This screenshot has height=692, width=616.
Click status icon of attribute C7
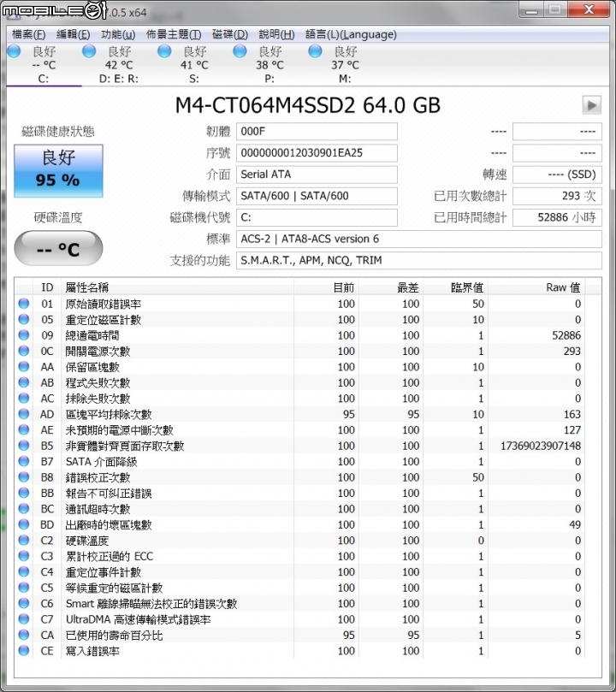24,619
